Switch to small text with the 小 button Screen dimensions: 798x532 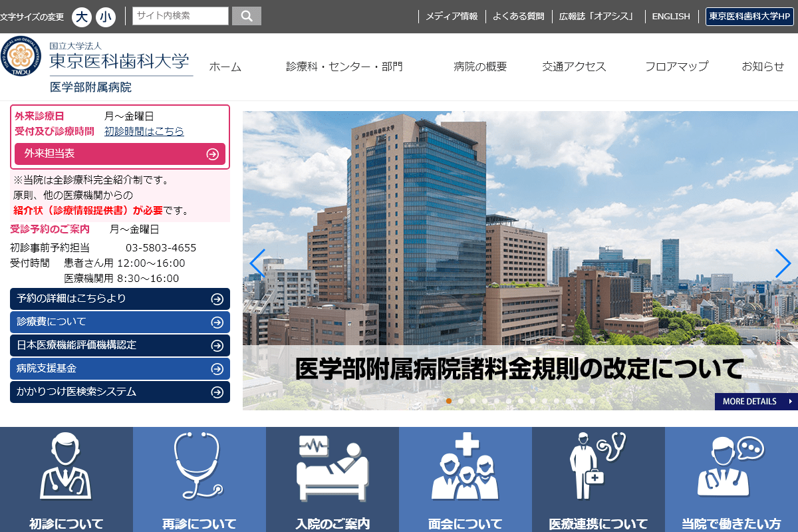(x=104, y=17)
